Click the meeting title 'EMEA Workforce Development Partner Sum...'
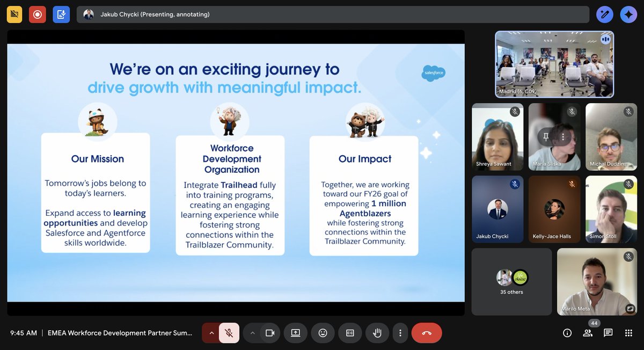The image size is (644, 350). [x=120, y=333]
